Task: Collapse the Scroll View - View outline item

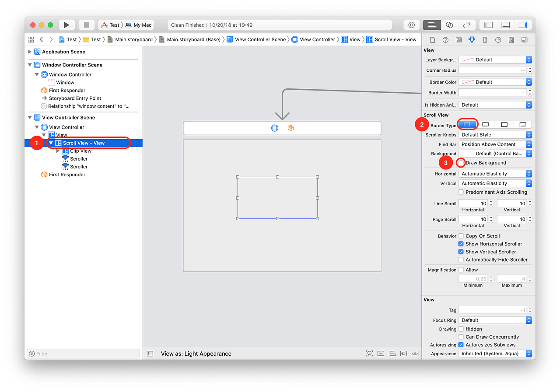Action: pyautogui.click(x=51, y=143)
